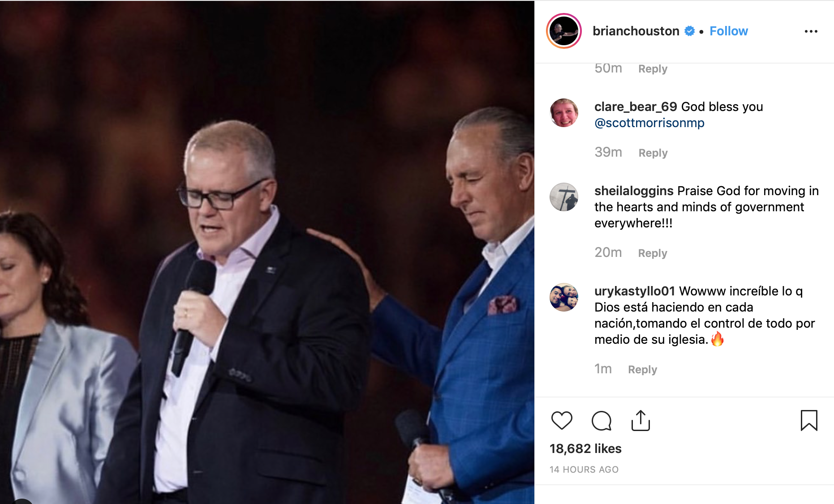Open the 18,682 likes list

585,448
